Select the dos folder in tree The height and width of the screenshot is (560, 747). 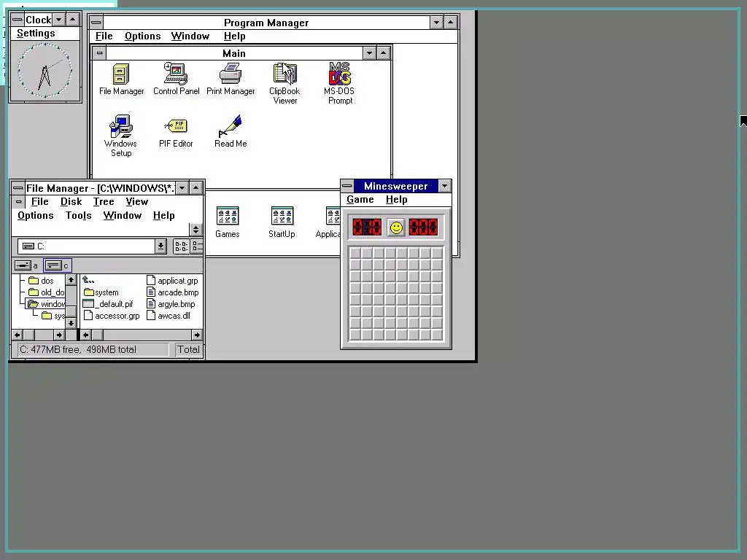[41, 281]
